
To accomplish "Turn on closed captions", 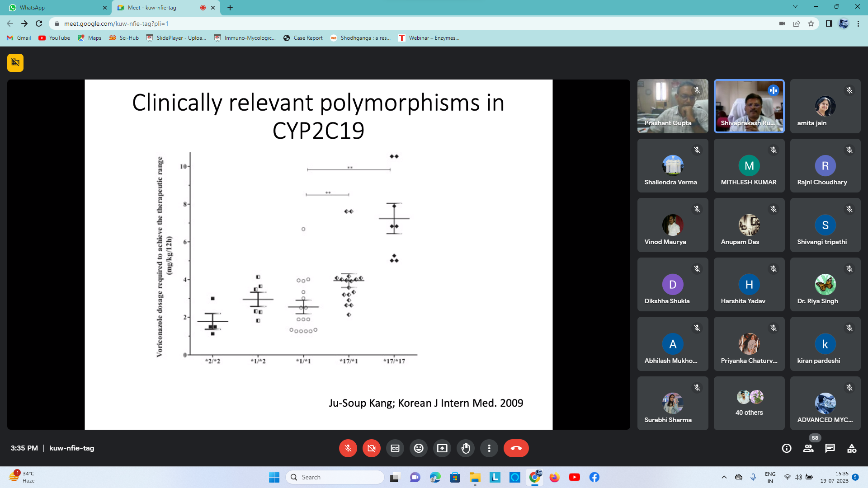I will pos(395,448).
